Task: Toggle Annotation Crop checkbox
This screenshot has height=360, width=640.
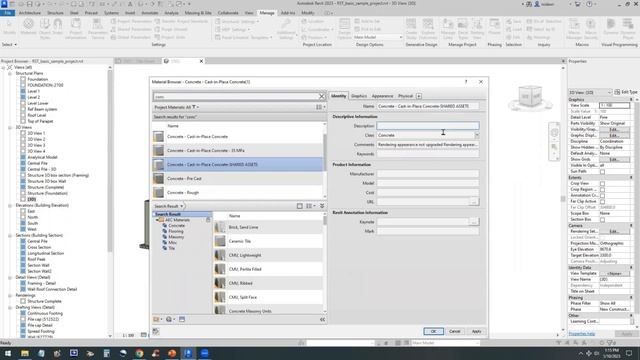Action: click(602, 196)
